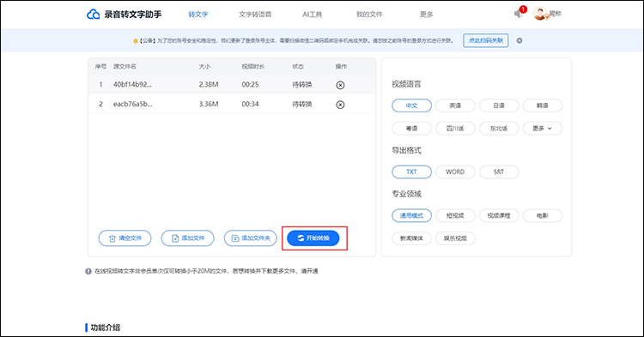Click the 2.38M size cell
644x337 pixels.
pos(209,84)
